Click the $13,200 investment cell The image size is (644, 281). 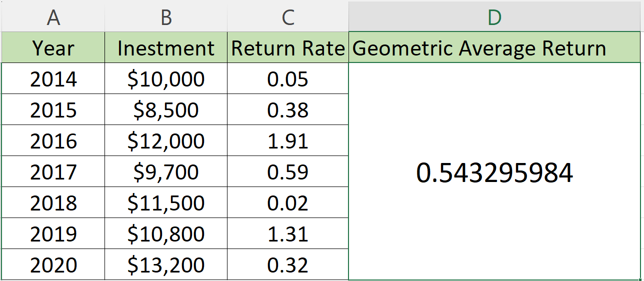[166, 264]
